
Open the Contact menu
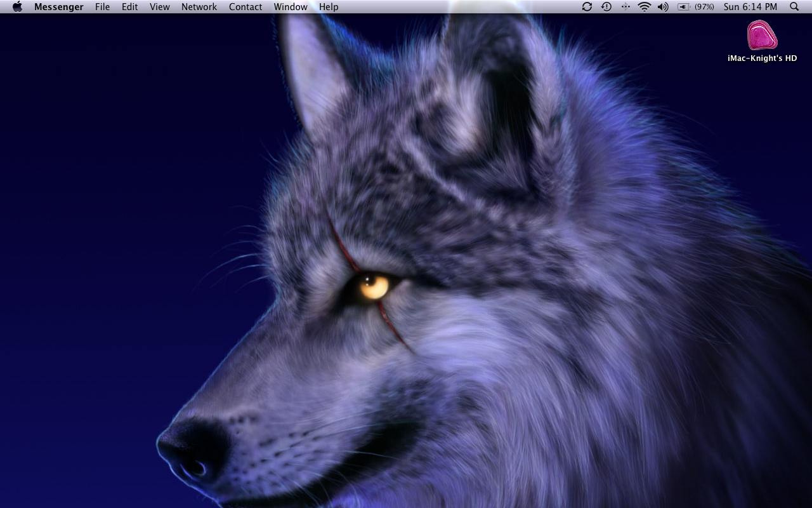[x=246, y=7]
